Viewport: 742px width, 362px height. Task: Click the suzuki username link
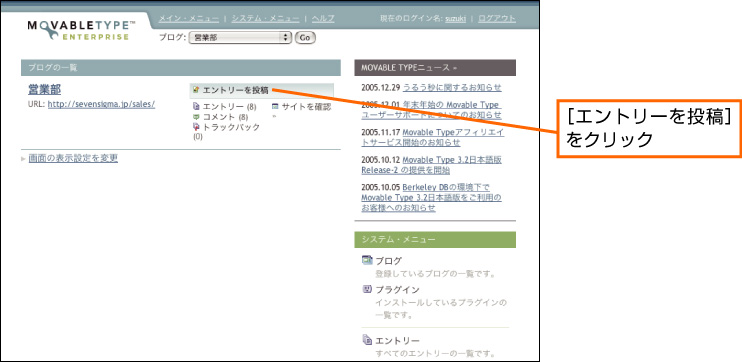click(455, 19)
